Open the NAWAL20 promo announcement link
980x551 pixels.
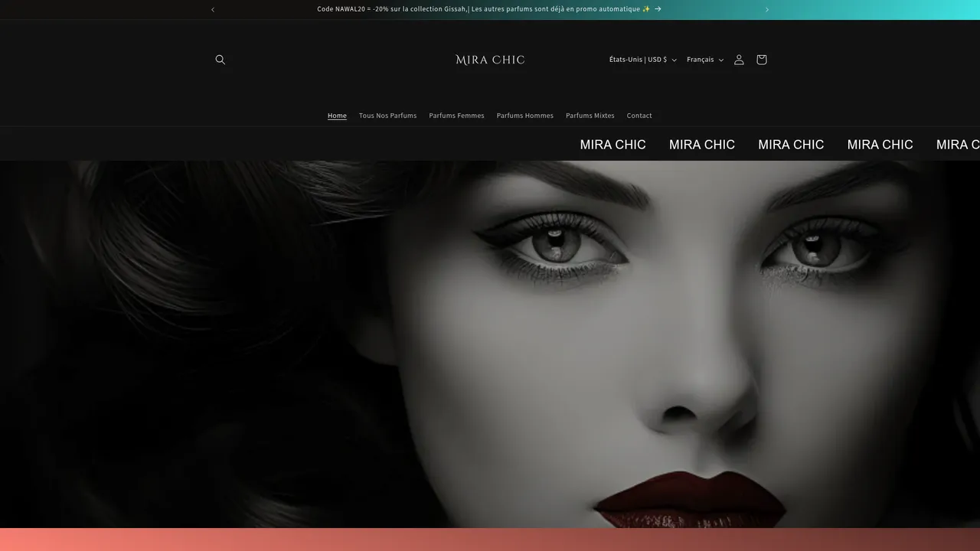click(489, 9)
